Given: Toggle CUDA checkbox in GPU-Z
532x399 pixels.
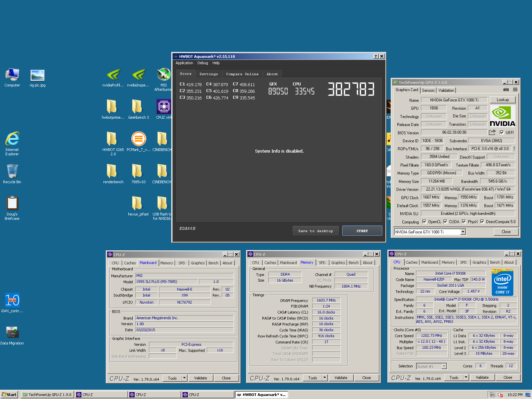Looking at the screenshot, I should (445, 222).
